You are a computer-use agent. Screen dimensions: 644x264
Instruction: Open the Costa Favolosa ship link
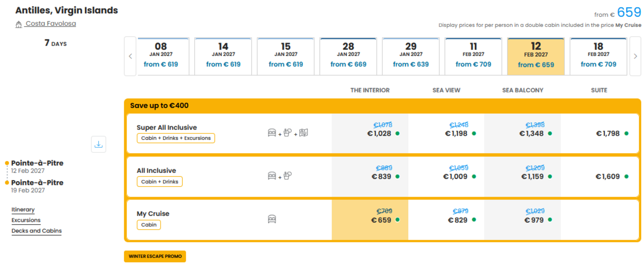click(x=51, y=23)
